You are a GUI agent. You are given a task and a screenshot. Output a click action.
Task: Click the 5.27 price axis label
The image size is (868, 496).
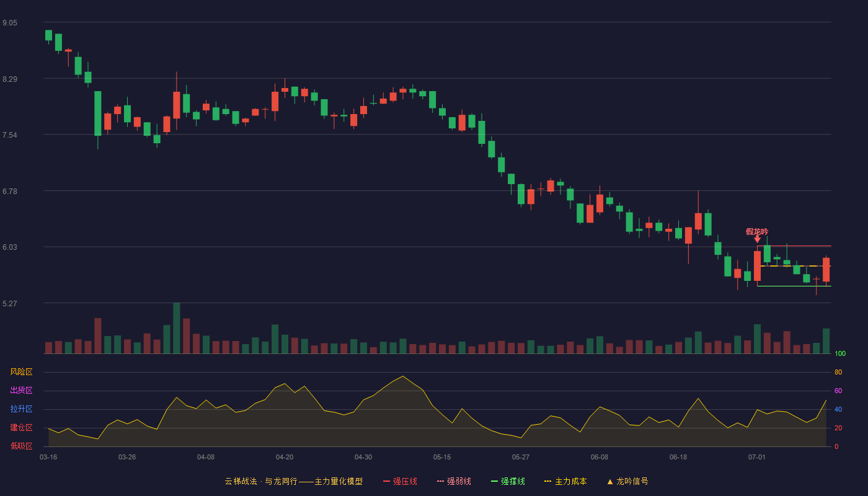tap(10, 304)
